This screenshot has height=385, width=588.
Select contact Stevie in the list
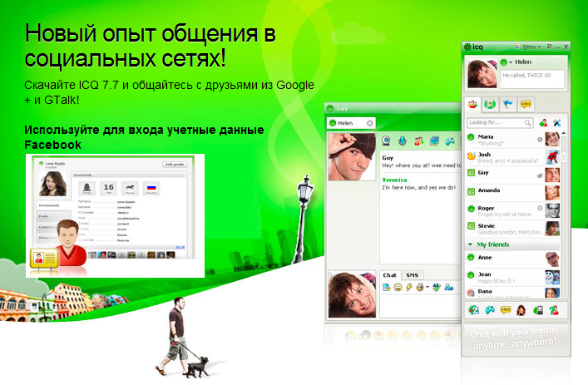pos(512,229)
